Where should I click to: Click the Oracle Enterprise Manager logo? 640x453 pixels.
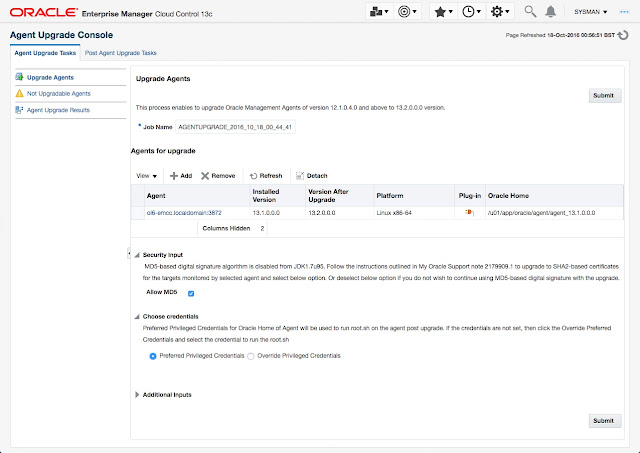(x=111, y=13)
